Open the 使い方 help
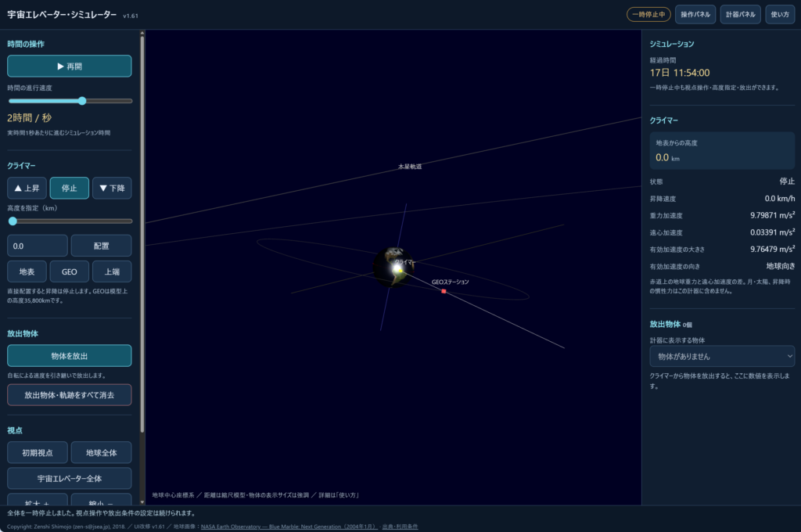This screenshot has width=801, height=532. (x=780, y=14)
